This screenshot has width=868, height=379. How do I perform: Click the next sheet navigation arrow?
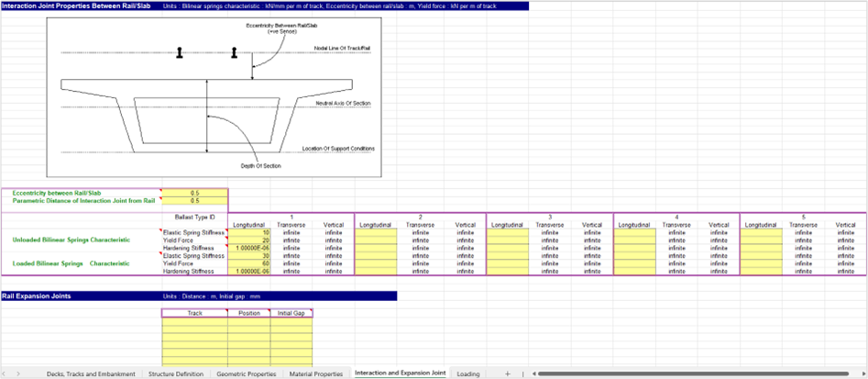[x=19, y=373]
